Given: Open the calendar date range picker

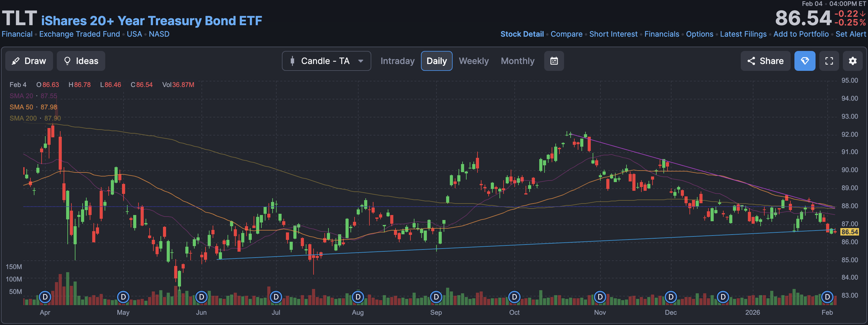Looking at the screenshot, I should 554,61.
